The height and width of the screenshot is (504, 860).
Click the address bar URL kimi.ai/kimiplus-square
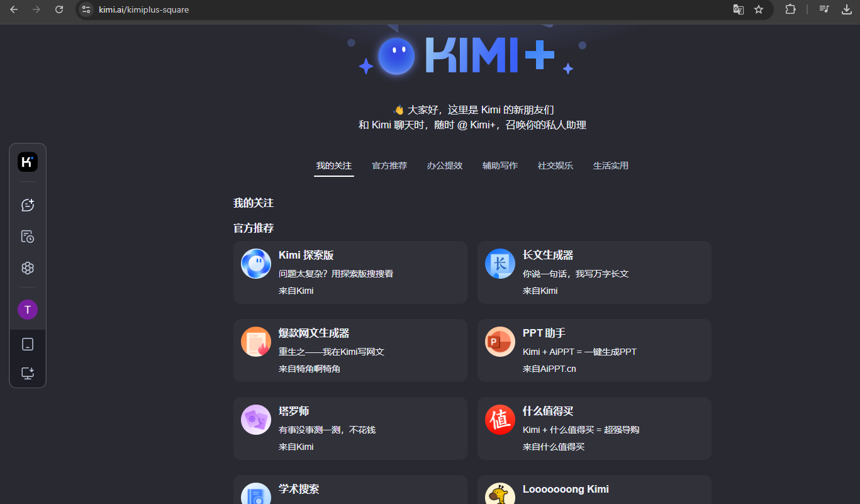(x=144, y=9)
